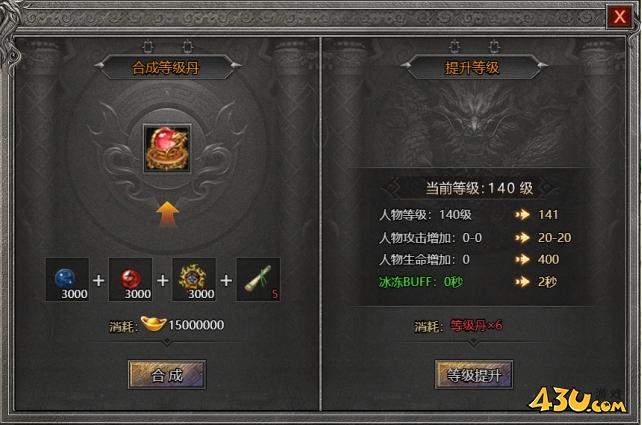642x425 pixels.
Task: Click the gold ingot cost icon
Action: [x=153, y=324]
